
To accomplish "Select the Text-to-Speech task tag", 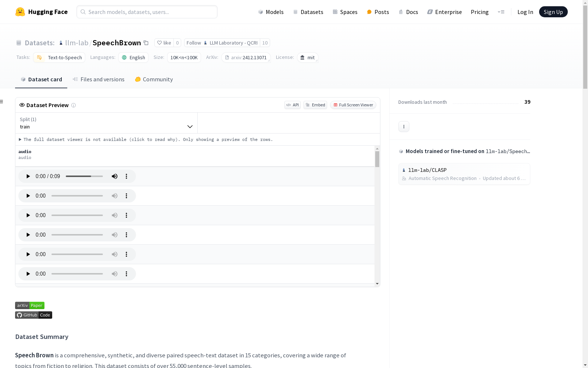I will click(59, 57).
